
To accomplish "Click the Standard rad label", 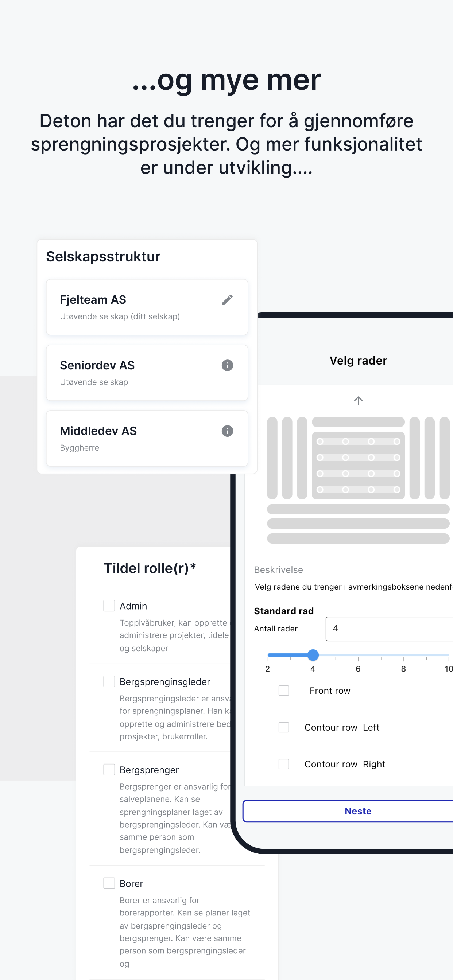I will (284, 611).
